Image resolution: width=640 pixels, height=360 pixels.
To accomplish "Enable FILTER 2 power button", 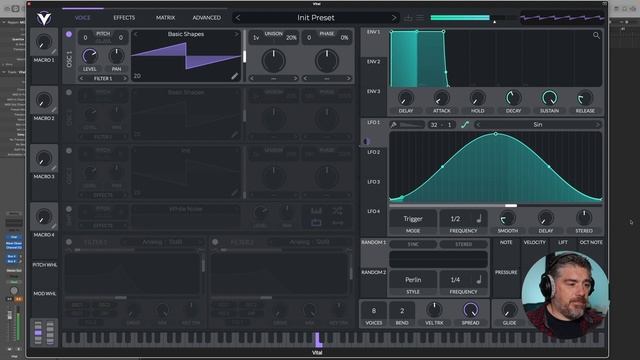I will (x=215, y=242).
